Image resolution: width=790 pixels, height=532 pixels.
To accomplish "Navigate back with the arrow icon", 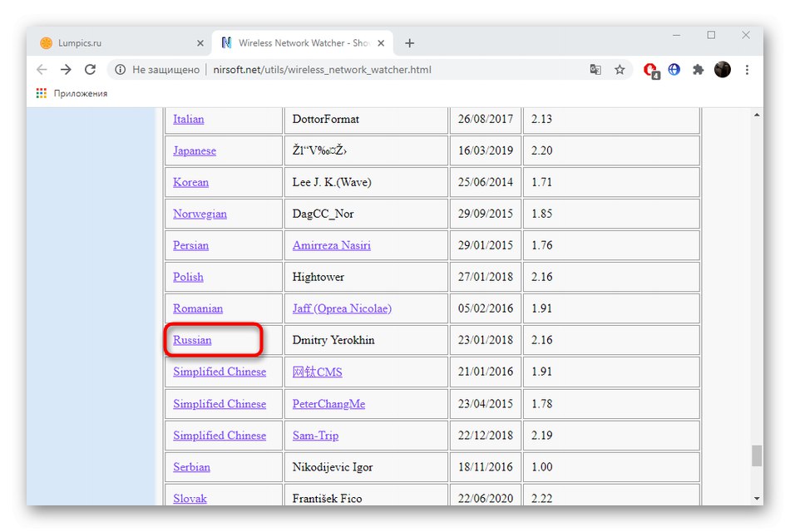I will tap(42, 70).
